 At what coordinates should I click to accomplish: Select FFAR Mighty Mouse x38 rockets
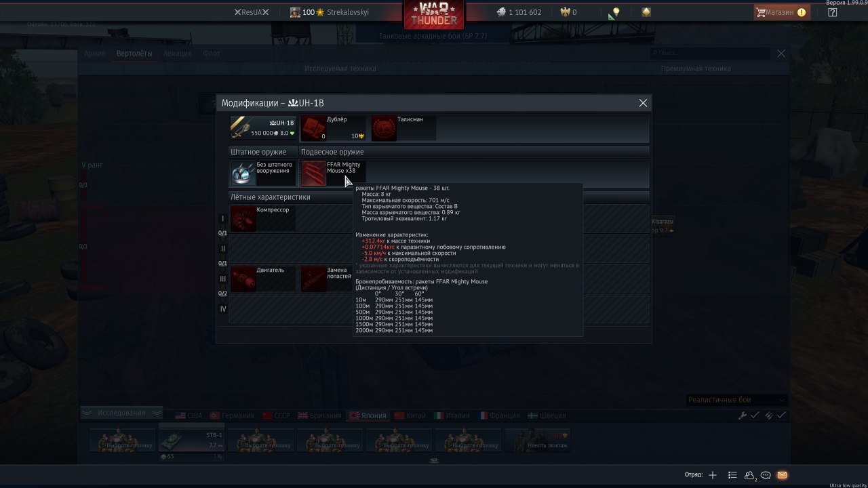point(333,174)
